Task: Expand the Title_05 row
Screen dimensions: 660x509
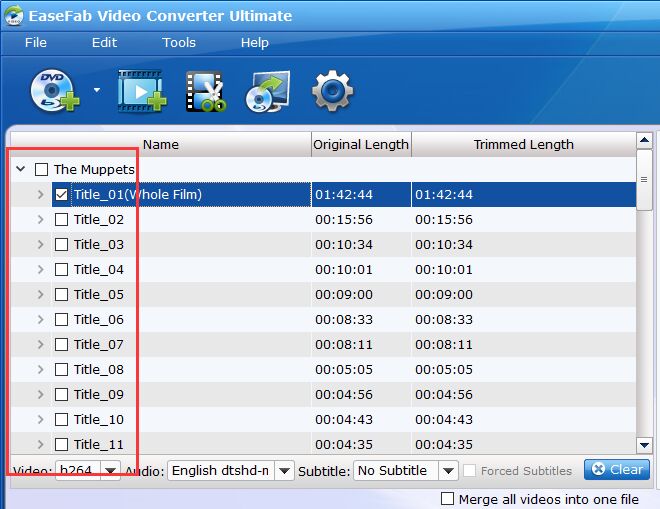Action: pyautogui.click(x=40, y=294)
